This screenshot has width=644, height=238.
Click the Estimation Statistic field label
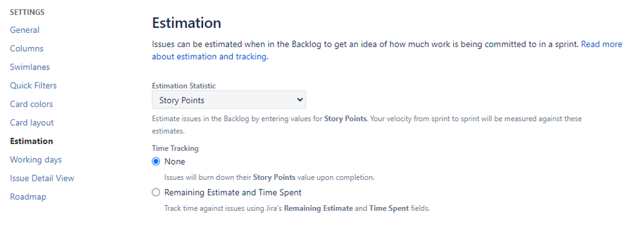click(184, 86)
